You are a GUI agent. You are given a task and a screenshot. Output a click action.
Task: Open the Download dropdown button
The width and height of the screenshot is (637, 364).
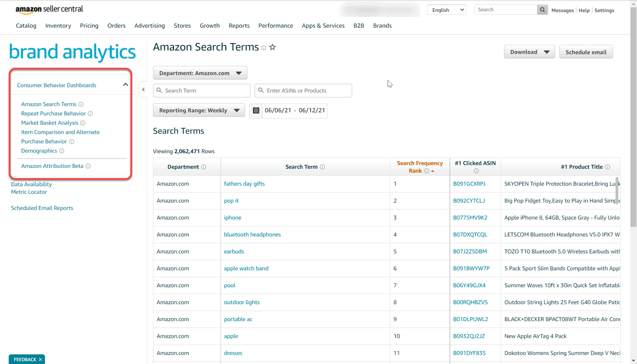pyautogui.click(x=529, y=52)
